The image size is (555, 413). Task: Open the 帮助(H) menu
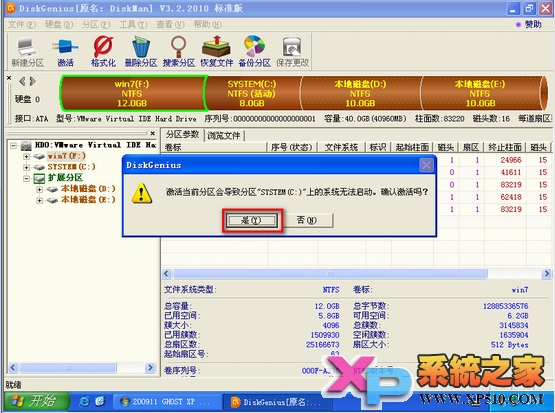click(x=207, y=24)
